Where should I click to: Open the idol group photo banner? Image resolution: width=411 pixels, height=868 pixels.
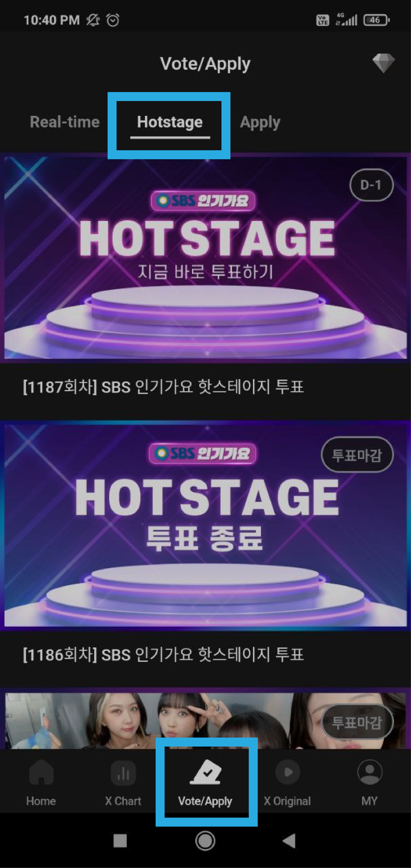point(205,721)
